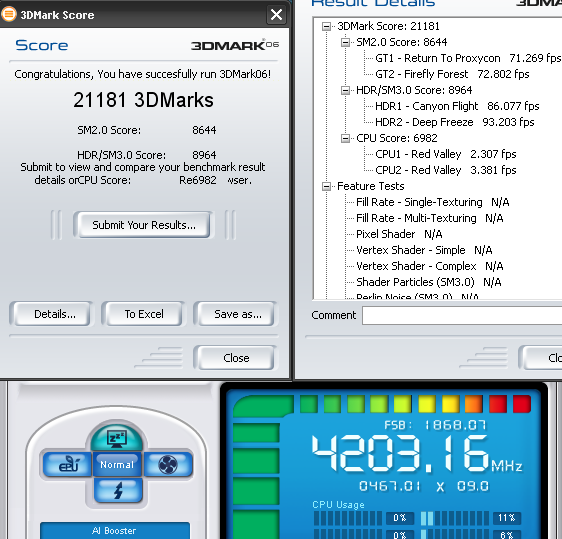The height and width of the screenshot is (539, 562).
Task: Select the sleep mode icon above Normal
Action: [x=117, y=437]
